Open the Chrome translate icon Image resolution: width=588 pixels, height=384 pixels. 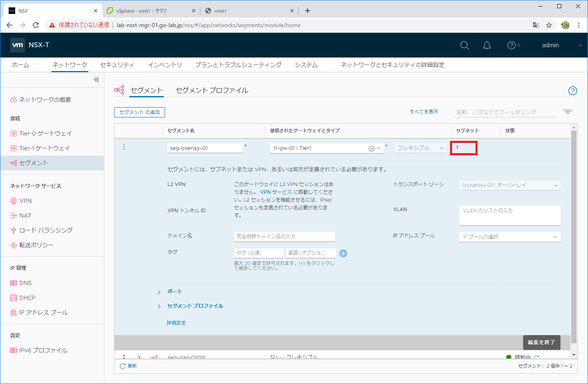tap(536, 25)
